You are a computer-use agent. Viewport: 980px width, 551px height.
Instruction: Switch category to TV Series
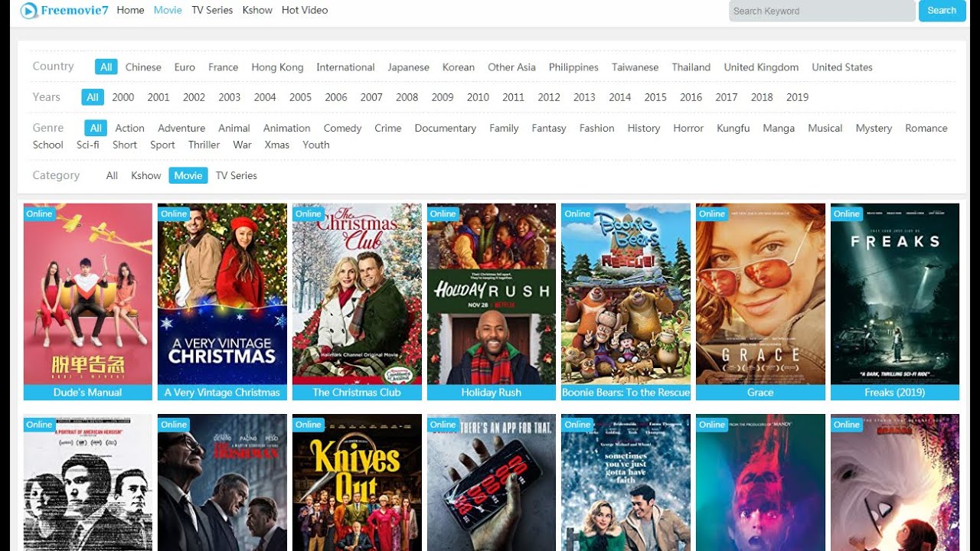pos(236,175)
